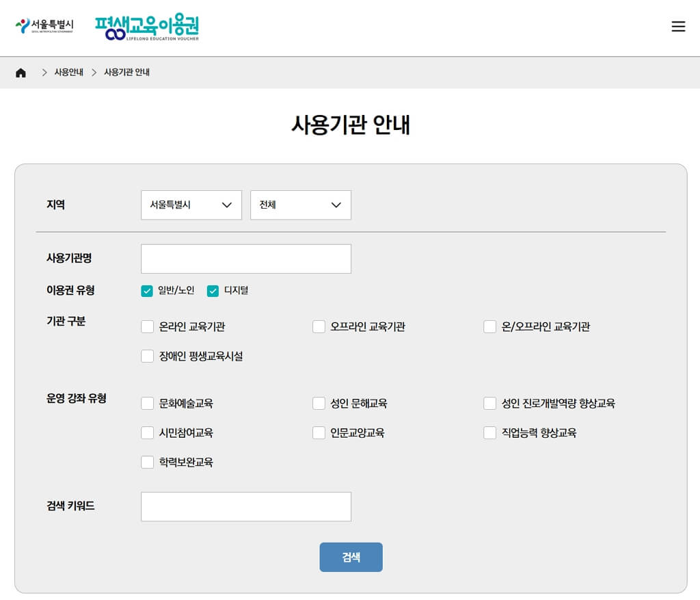This screenshot has height=600, width=700.
Task: Select the 온/오프라인 교육기관 checkbox
Action: click(x=489, y=327)
